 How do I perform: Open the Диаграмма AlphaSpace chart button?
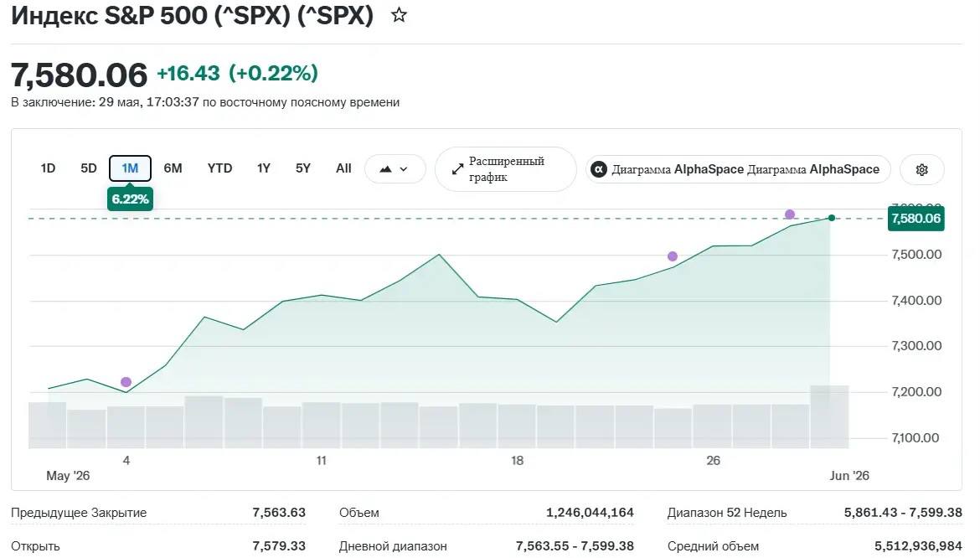[737, 169]
